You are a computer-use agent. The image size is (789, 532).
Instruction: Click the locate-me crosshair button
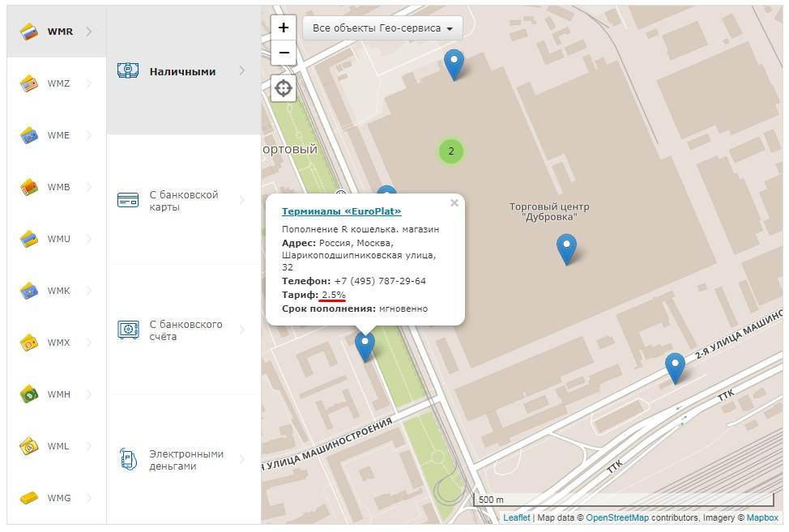click(x=284, y=88)
